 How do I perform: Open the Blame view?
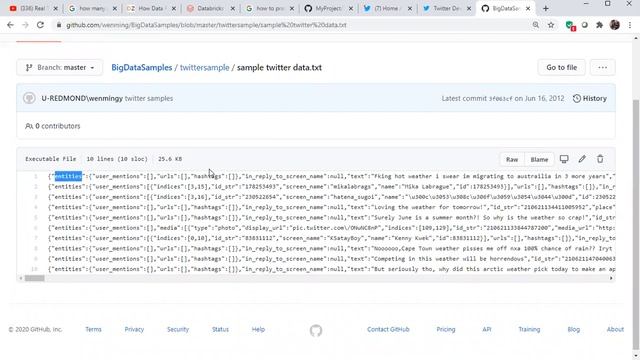[x=539, y=159]
